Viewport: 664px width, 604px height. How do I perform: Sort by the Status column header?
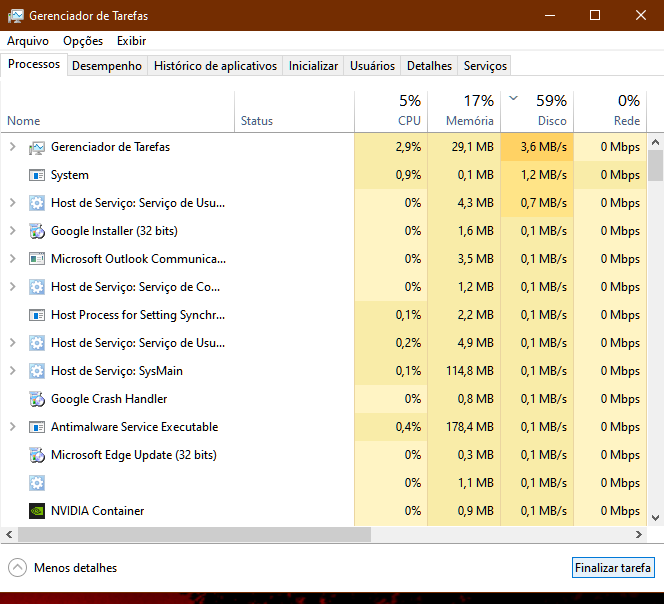click(294, 111)
